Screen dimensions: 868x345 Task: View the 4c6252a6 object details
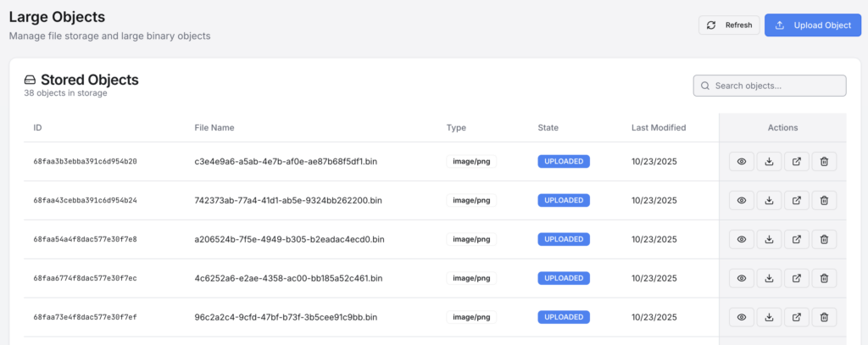tap(741, 278)
